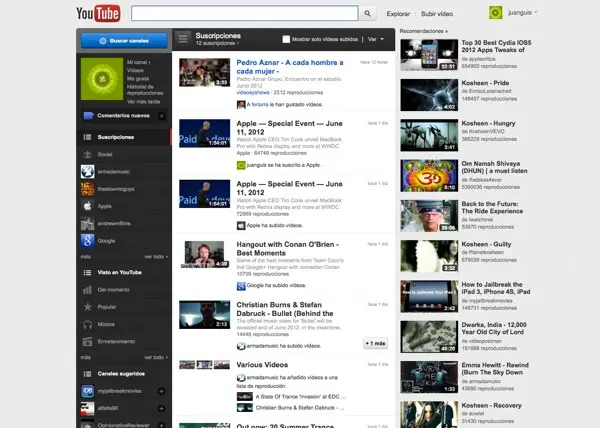This screenshot has height=428, width=600.
Task: Click the Entretenimiento film icon
Action: (88, 342)
